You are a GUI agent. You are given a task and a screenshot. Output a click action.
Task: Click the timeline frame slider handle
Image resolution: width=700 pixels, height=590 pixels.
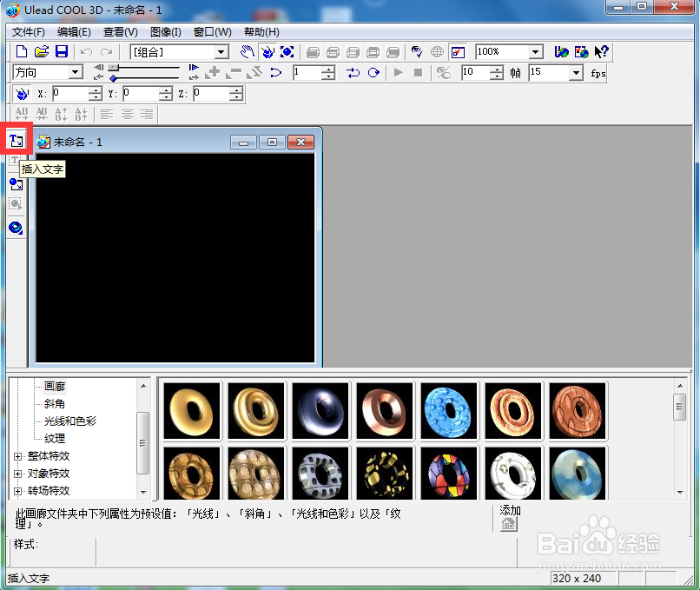click(114, 68)
